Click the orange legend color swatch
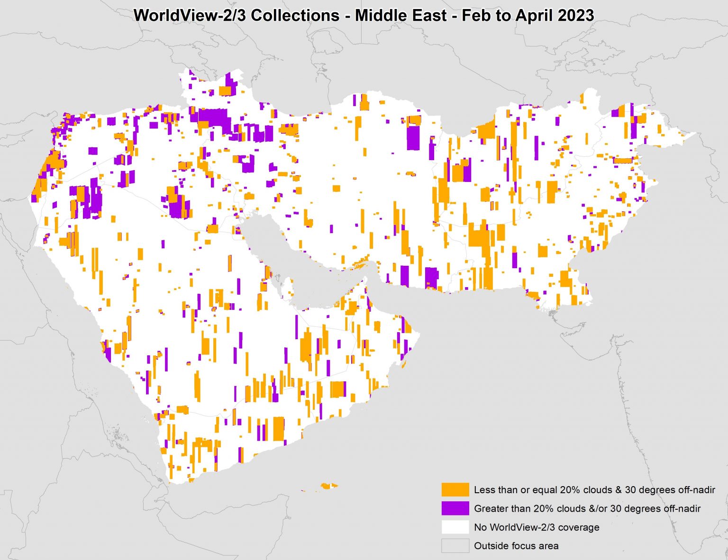This screenshot has width=728, height=560. pos(455,489)
